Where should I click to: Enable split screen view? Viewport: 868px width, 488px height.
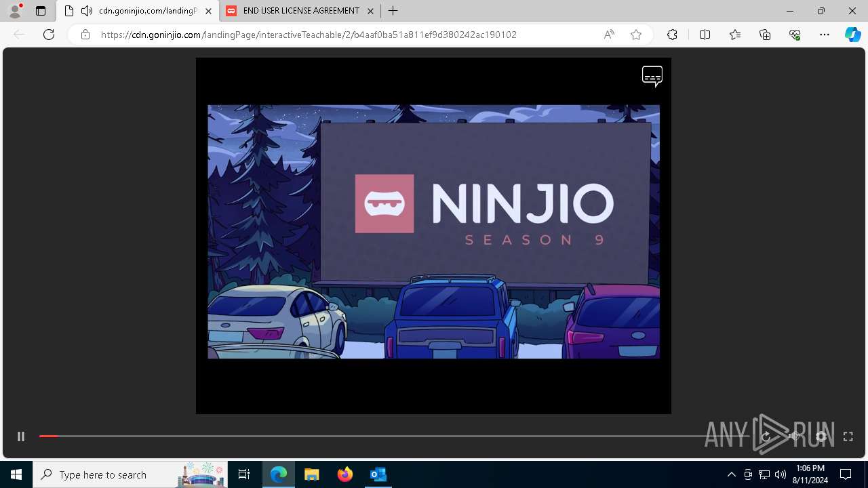click(705, 35)
